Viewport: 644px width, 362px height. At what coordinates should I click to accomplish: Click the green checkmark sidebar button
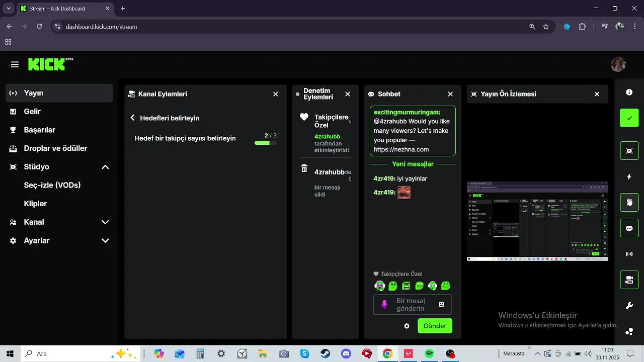(x=629, y=118)
